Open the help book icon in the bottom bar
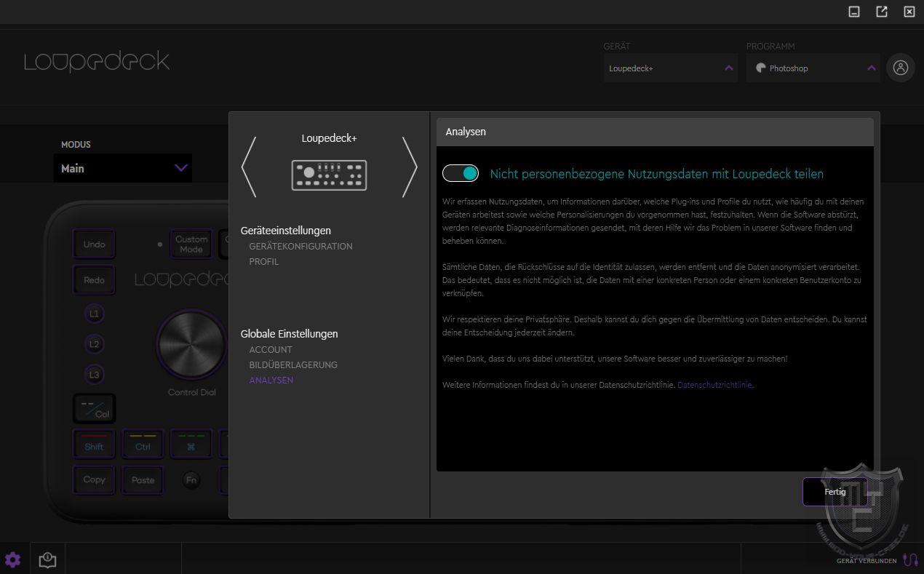Screen dimensions: 924x574 47,559
